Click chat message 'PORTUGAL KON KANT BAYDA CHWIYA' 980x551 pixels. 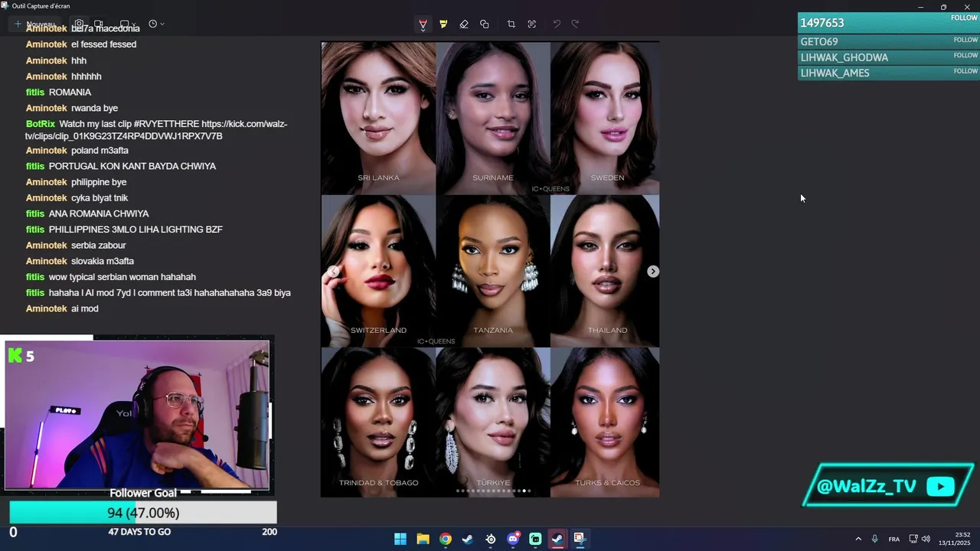[132, 166]
